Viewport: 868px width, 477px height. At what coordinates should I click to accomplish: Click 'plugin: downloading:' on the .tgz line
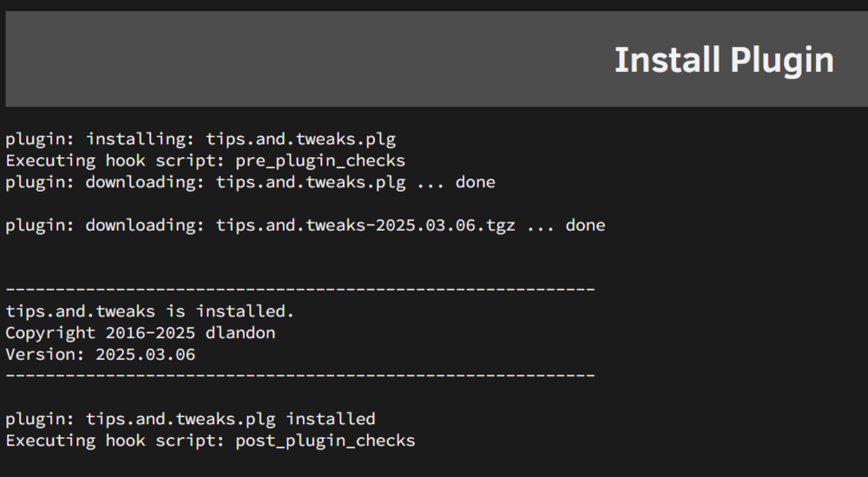(x=105, y=225)
